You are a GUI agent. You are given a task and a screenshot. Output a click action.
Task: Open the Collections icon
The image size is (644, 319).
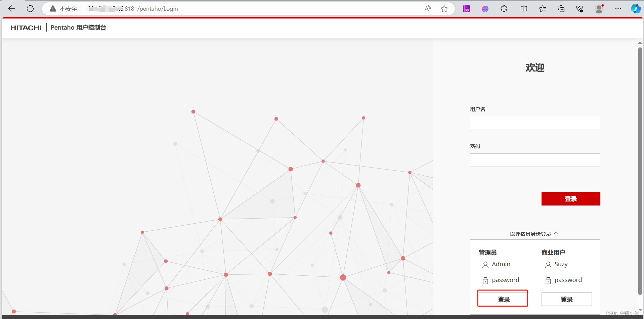pos(561,9)
